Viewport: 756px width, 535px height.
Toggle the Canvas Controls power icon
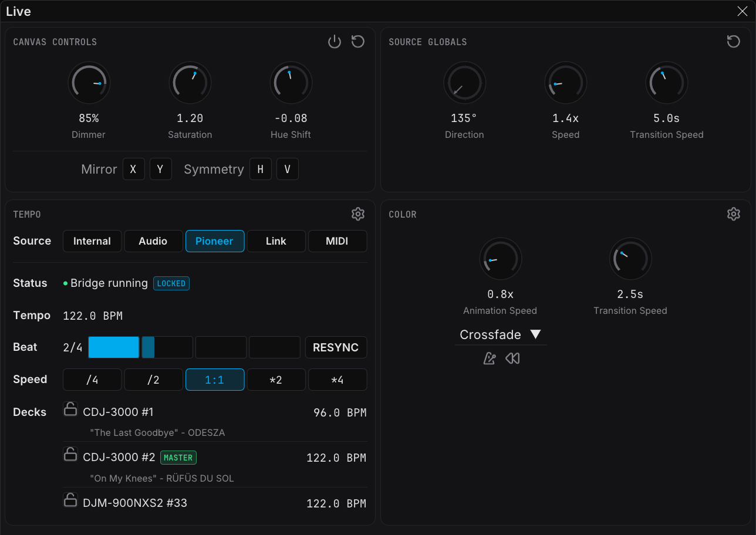[335, 42]
